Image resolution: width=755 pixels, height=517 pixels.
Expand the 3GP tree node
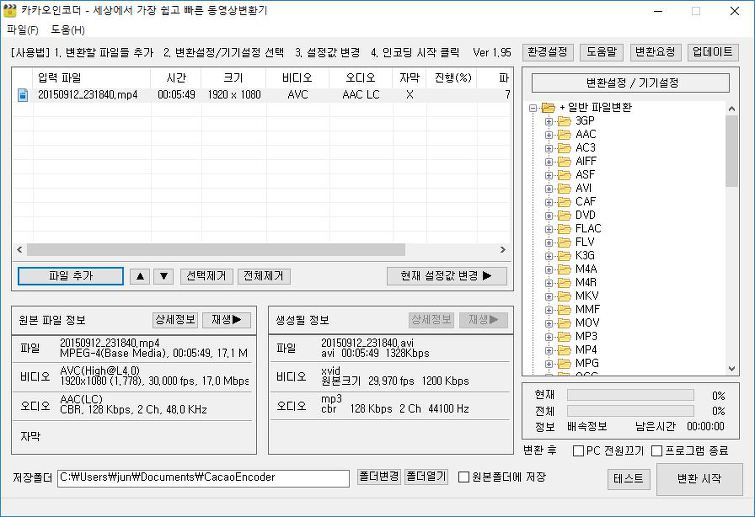[549, 121]
